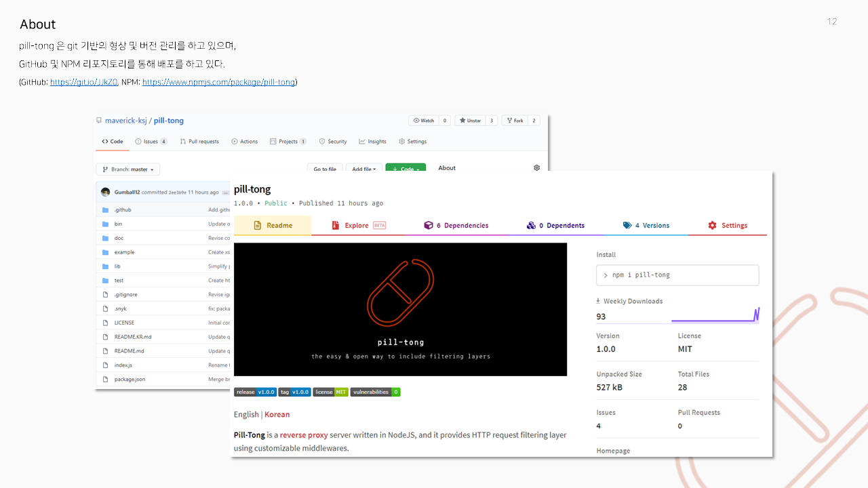Select the npm Explore BETA tab
Screen dimensions: 868x488
tap(359, 226)
